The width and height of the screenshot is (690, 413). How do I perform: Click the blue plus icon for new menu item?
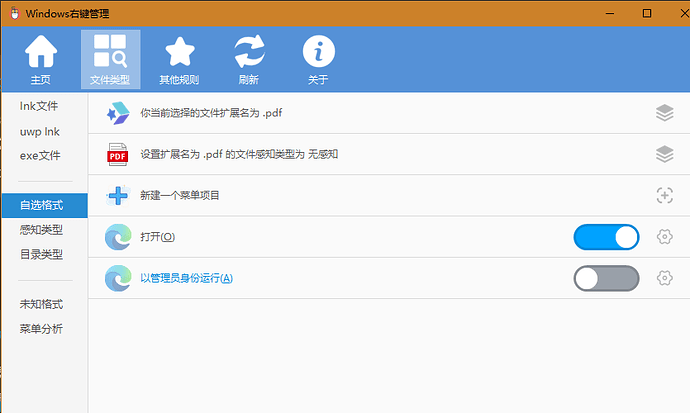pyautogui.click(x=118, y=195)
